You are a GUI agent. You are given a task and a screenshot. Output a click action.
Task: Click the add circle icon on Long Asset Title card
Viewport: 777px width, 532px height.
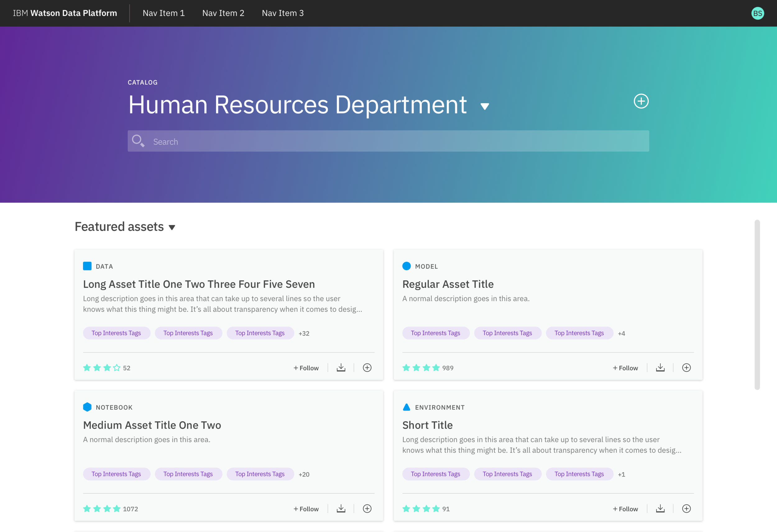coord(367,368)
